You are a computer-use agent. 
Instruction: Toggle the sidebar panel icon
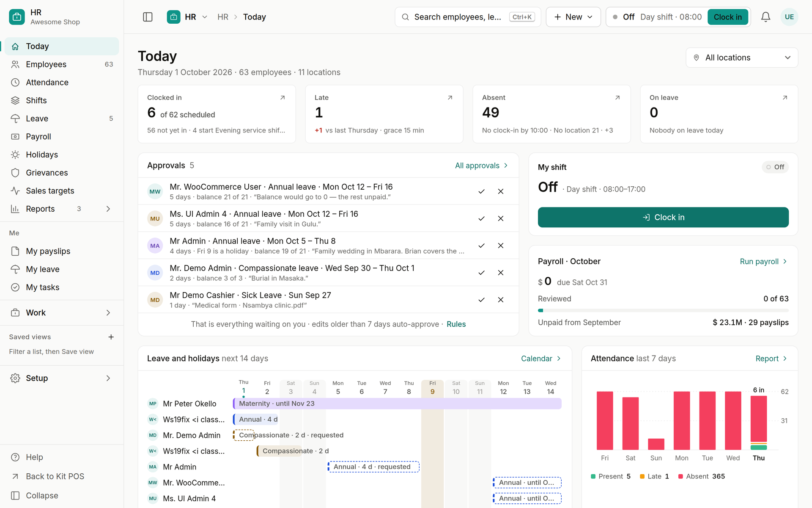click(148, 17)
